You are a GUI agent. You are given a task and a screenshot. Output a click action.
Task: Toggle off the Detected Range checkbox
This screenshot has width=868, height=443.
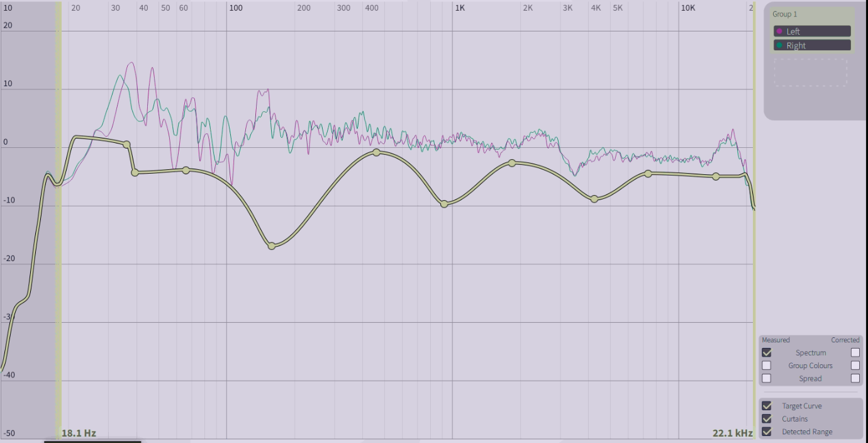pyautogui.click(x=766, y=432)
